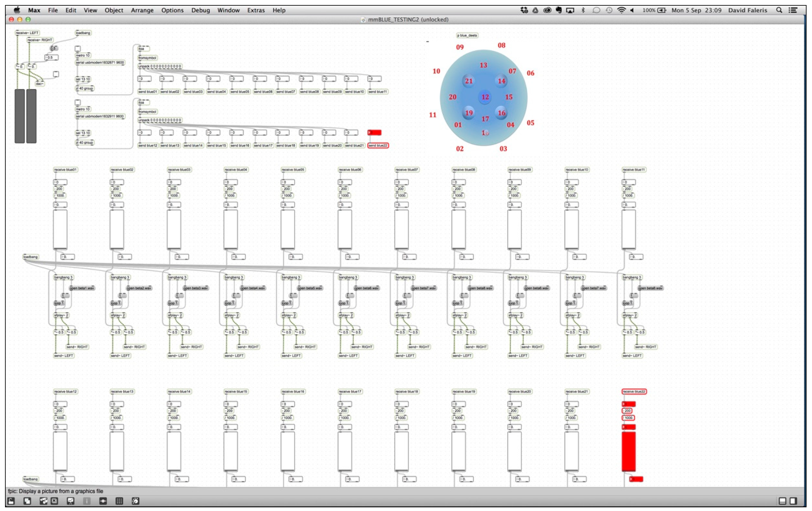Toggle the checkbox connected to dac~
Viewport: 812px width, 511px height.
coord(56,74)
